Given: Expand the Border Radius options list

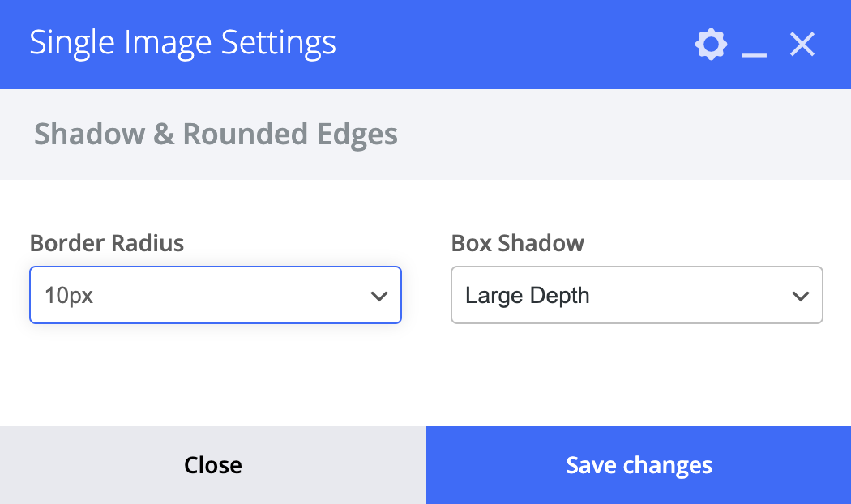Looking at the screenshot, I should tap(216, 295).
